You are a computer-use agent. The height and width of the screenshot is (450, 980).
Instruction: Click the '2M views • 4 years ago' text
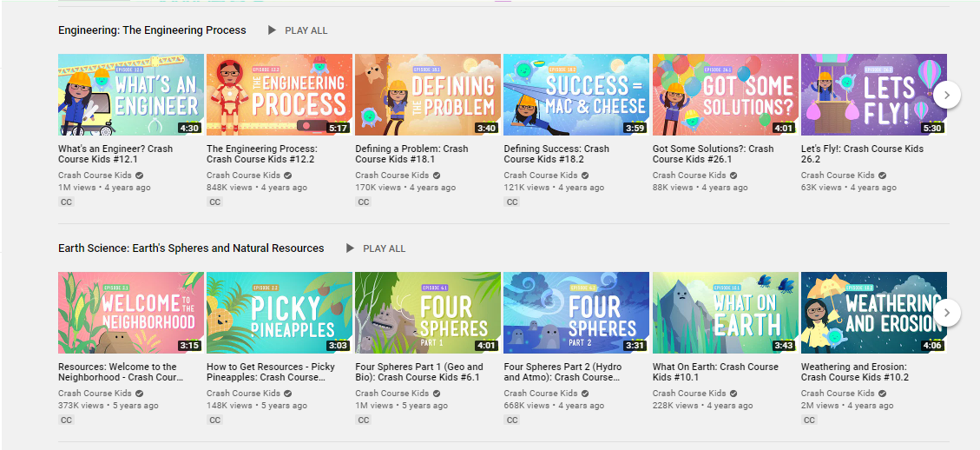[847, 405]
